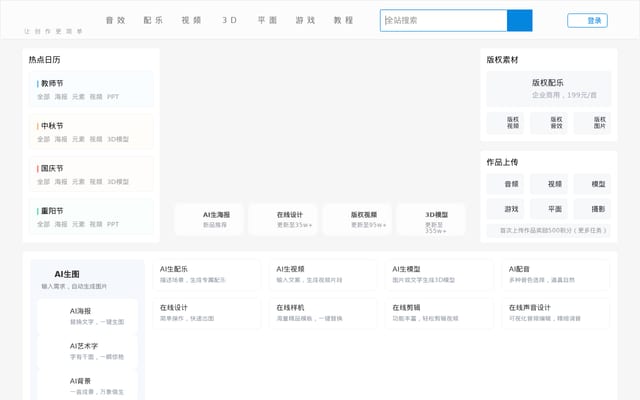Choose 模型 under 作品上传

[592, 184]
